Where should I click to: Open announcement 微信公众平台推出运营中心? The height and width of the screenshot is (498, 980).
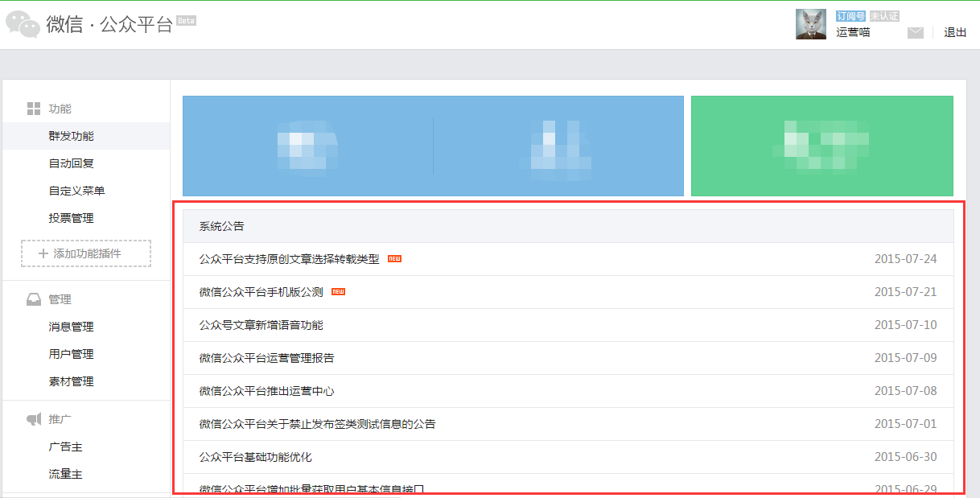click(x=266, y=391)
